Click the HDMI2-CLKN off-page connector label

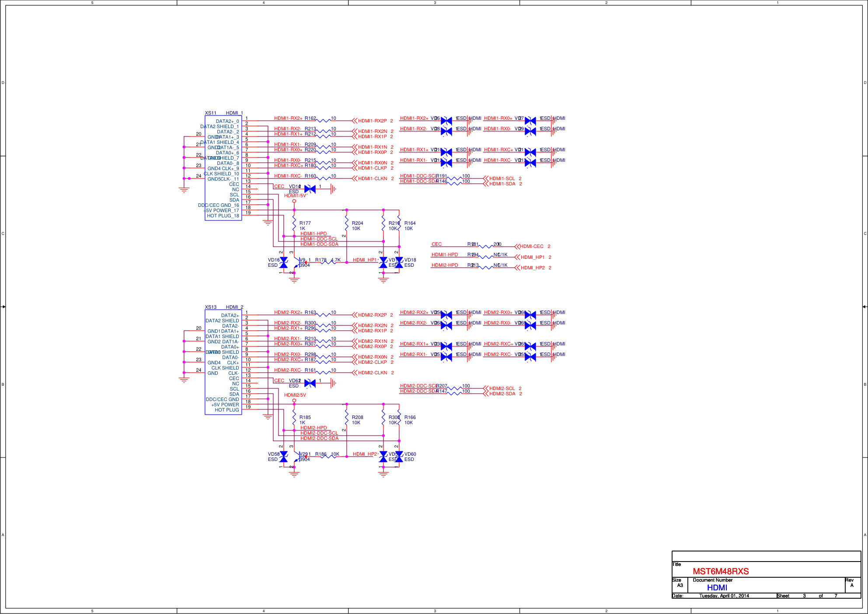pyautogui.click(x=372, y=373)
